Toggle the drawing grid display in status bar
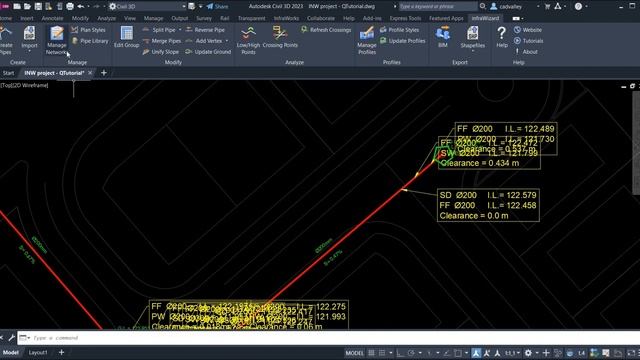 point(371,353)
